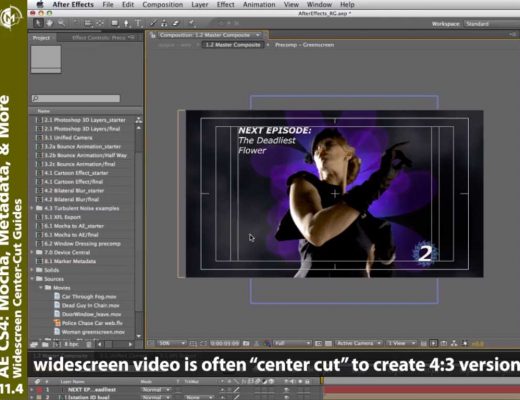520x400 pixels.
Task: Open the Apple menu
Action: [x=40, y=4]
